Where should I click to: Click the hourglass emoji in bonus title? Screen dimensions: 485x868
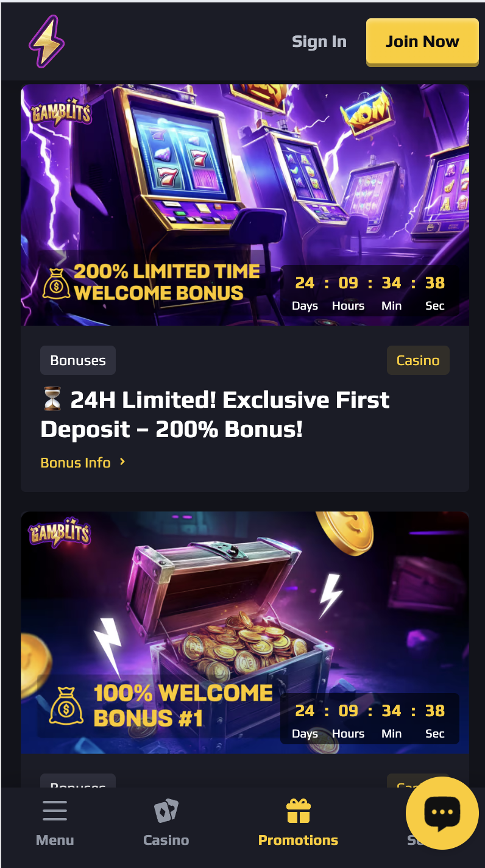pyautogui.click(x=52, y=400)
